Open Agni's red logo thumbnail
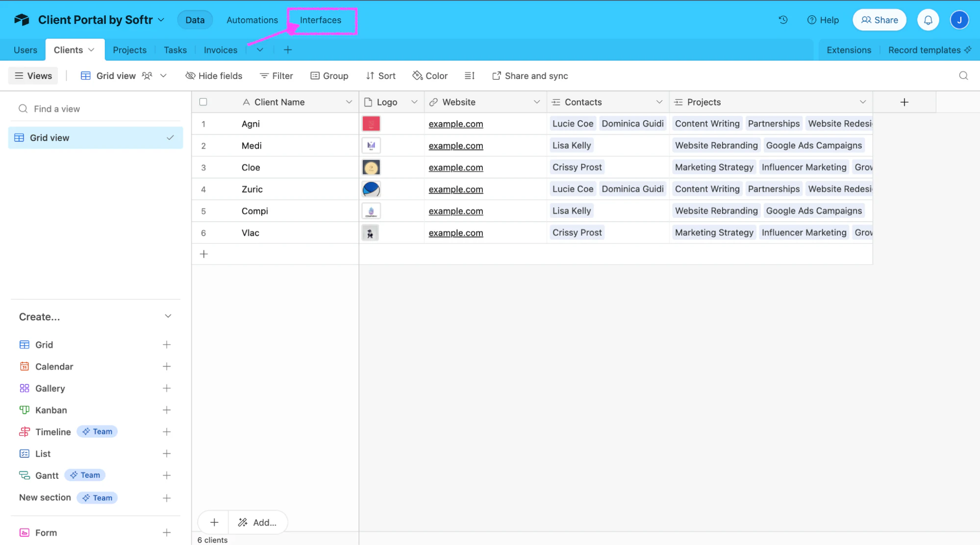980x545 pixels. point(371,124)
